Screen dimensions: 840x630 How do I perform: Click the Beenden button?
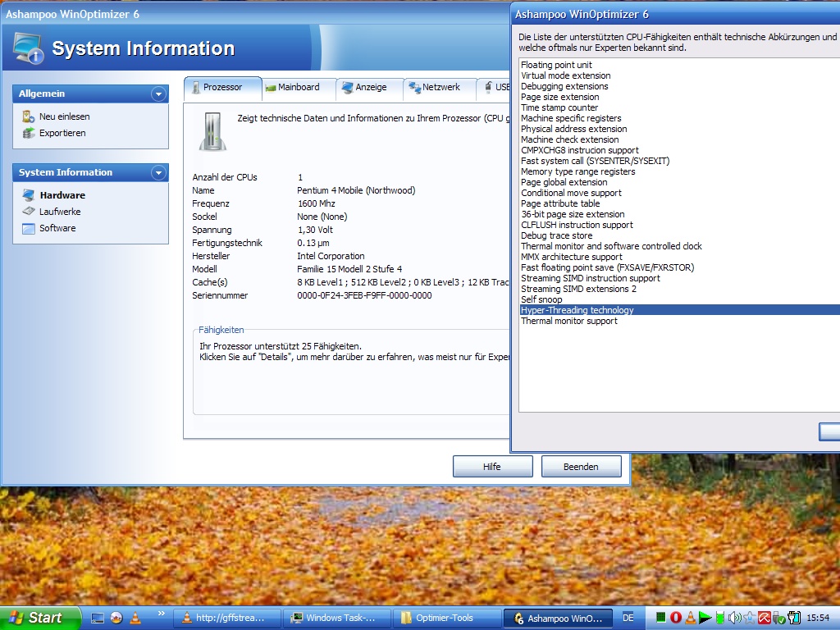point(582,467)
